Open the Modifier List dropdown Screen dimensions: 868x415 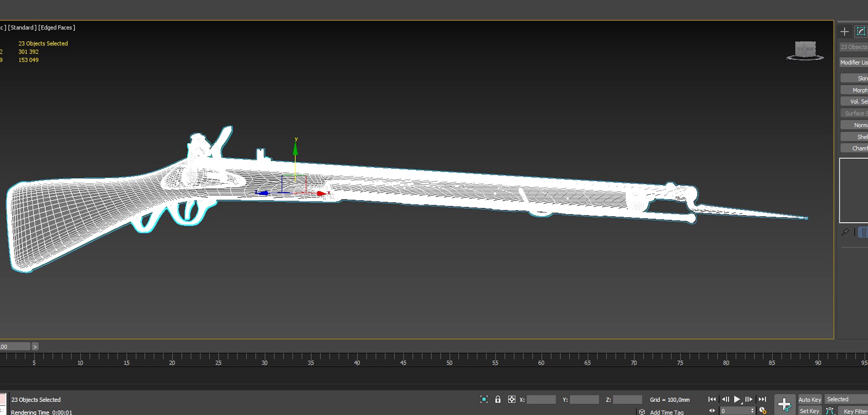click(854, 62)
